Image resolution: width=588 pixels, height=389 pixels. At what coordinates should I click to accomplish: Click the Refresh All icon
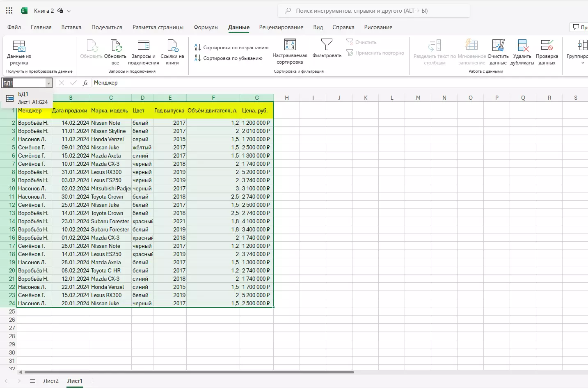pos(116,46)
